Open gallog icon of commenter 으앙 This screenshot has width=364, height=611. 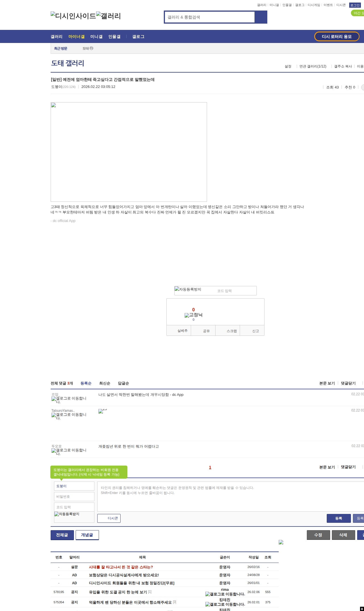(69, 400)
